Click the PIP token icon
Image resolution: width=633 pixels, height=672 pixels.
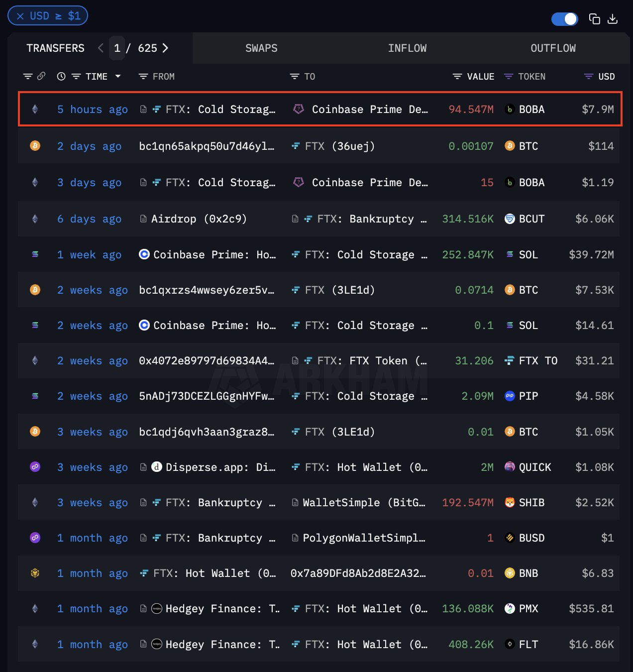coord(510,396)
